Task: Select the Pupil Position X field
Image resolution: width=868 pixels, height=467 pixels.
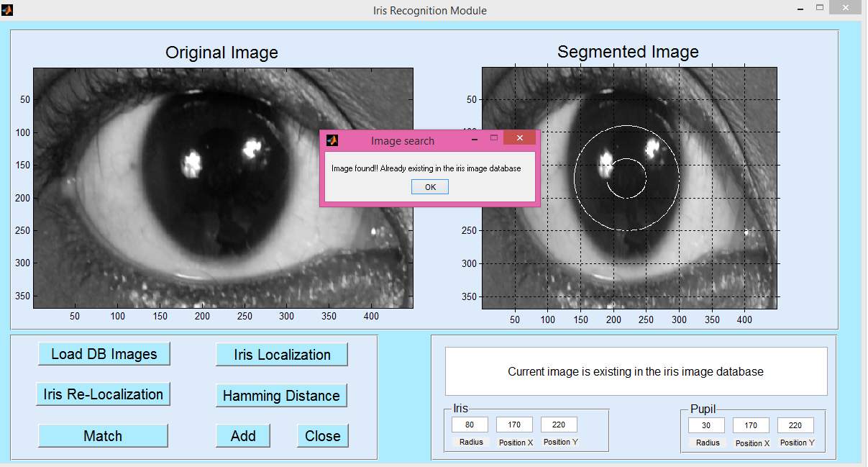Action: point(751,425)
